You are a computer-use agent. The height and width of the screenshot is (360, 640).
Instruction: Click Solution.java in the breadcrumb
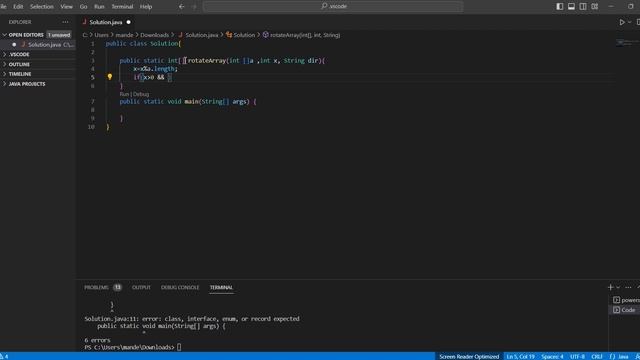(x=202, y=35)
